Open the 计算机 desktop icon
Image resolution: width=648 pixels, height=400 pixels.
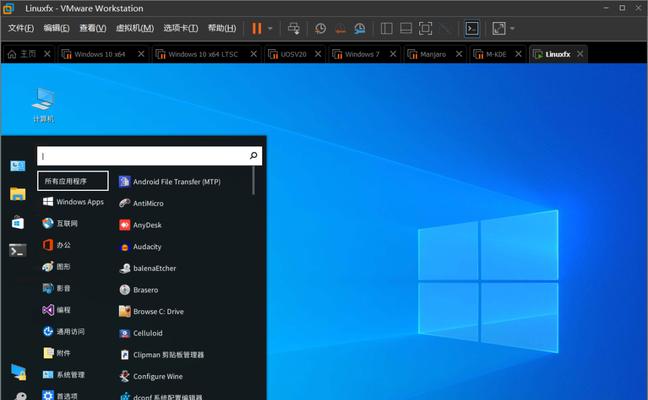(x=43, y=105)
